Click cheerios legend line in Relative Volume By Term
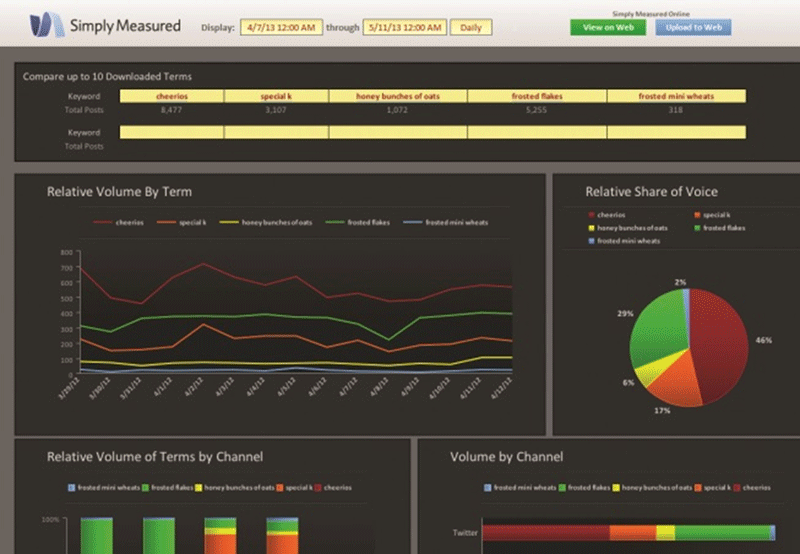The width and height of the screenshot is (800, 554). 103,222
